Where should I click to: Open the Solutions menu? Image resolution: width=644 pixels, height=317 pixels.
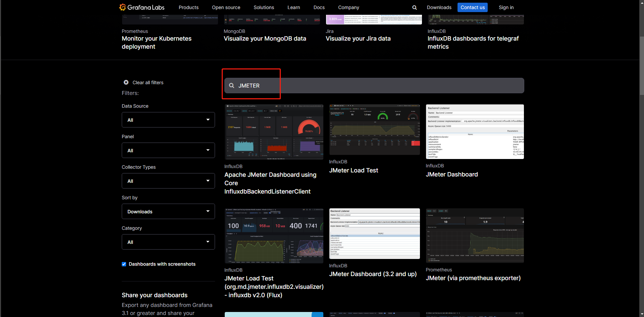tap(264, 7)
